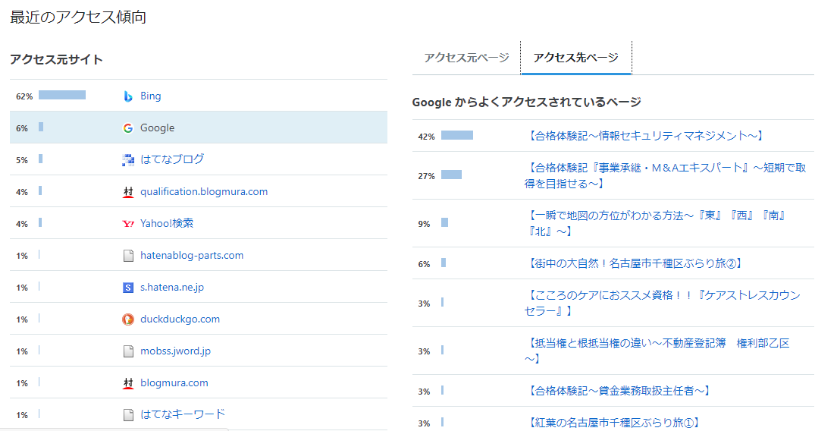The image size is (819, 432).
Task: Click the 42% bar for top page
Action: pos(457,135)
